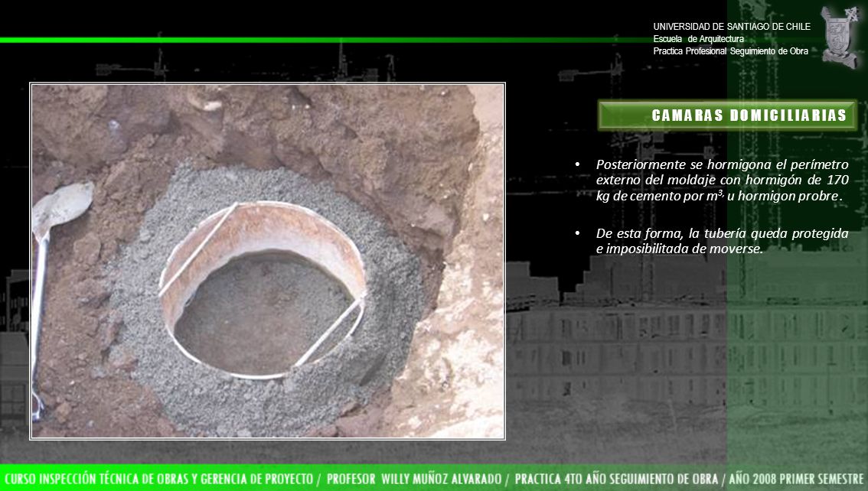Click 'AÑO 2008 PRIMER SEMESTRE' in footer
The image size is (868, 491).
point(795,479)
